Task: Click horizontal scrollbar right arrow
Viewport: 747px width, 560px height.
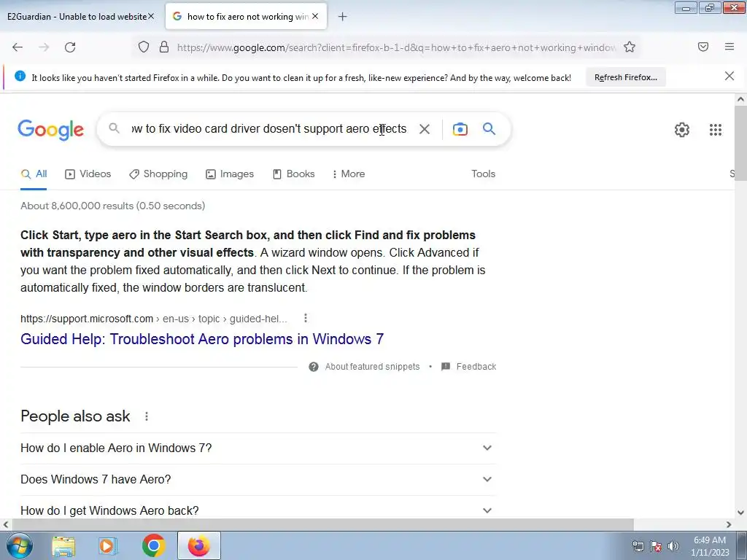Action: (x=729, y=525)
